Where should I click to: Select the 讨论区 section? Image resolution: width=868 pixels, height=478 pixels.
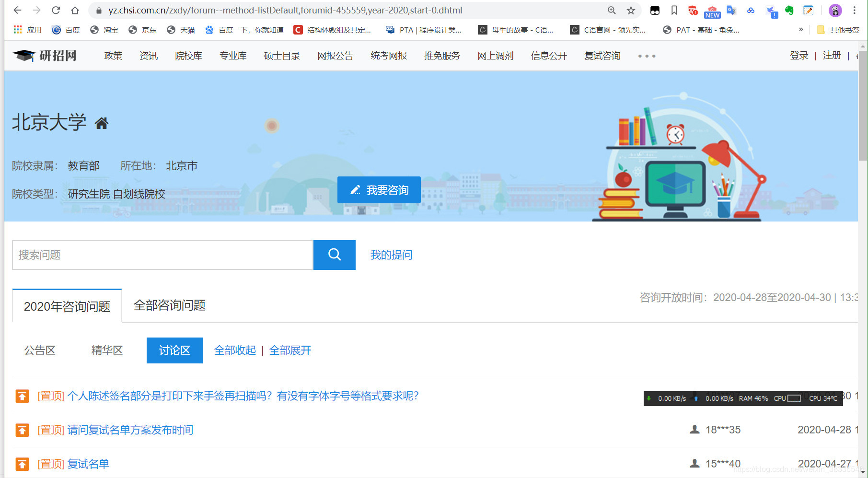(174, 350)
